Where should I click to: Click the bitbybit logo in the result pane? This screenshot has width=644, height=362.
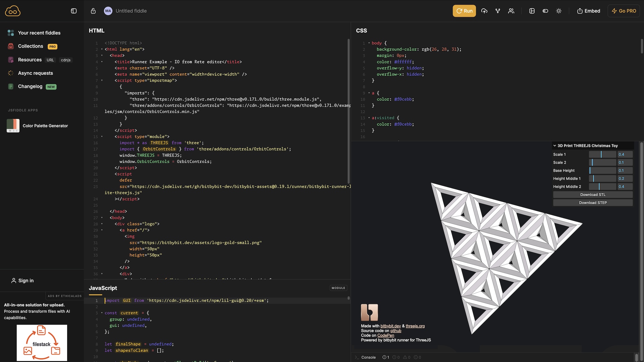[x=369, y=312]
